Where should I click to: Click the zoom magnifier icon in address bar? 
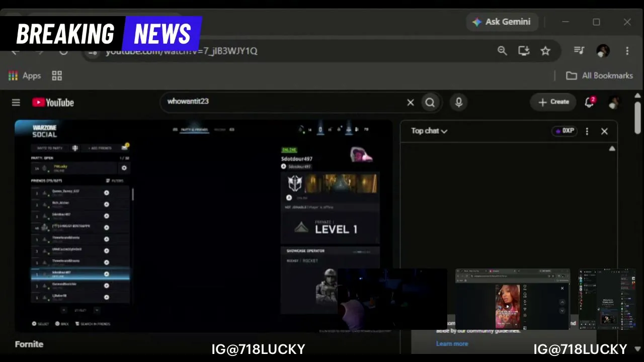coord(502,51)
